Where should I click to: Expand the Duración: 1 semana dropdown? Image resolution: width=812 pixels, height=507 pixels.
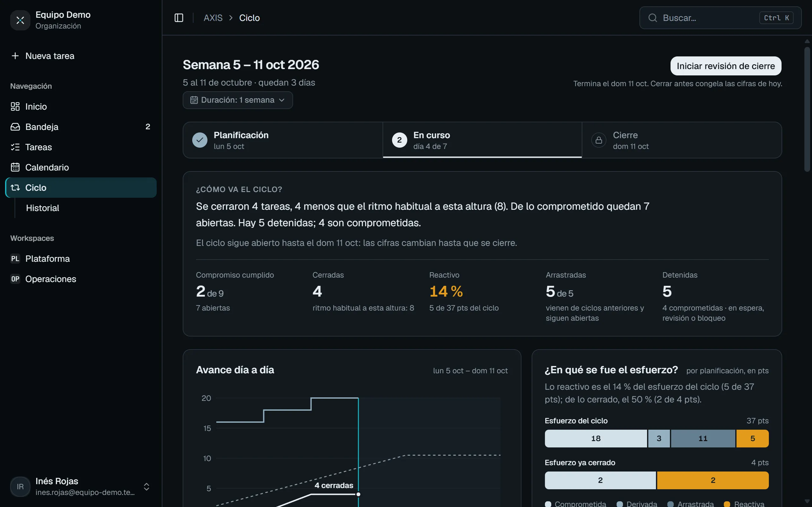(238, 100)
